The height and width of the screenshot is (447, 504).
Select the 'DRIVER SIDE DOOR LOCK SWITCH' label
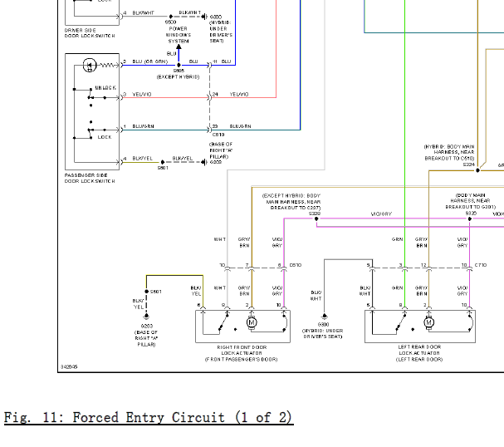(90, 32)
